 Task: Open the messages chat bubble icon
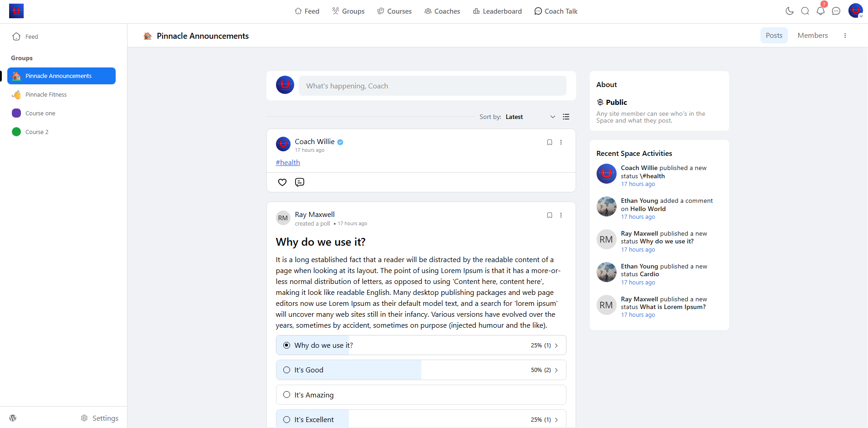pos(836,11)
